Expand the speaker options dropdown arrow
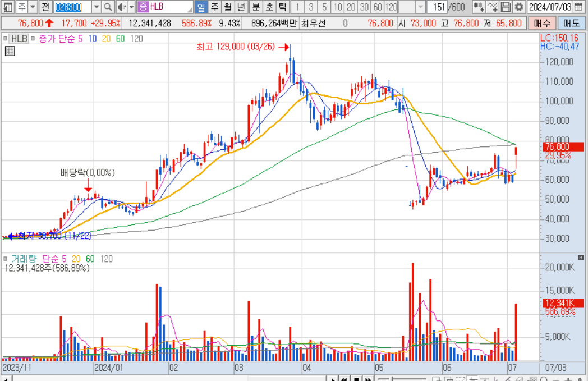Screen dimensions: 588x381 tap(131, 7)
